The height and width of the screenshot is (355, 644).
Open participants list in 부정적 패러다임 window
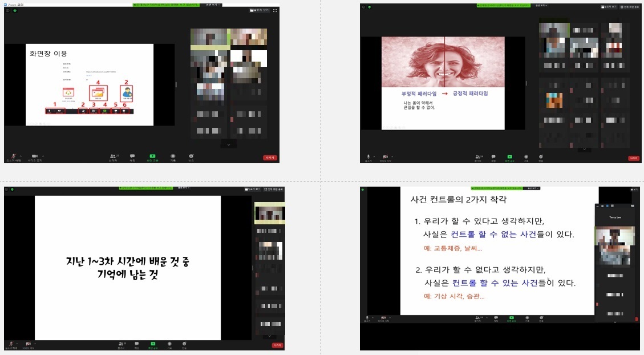477,158
